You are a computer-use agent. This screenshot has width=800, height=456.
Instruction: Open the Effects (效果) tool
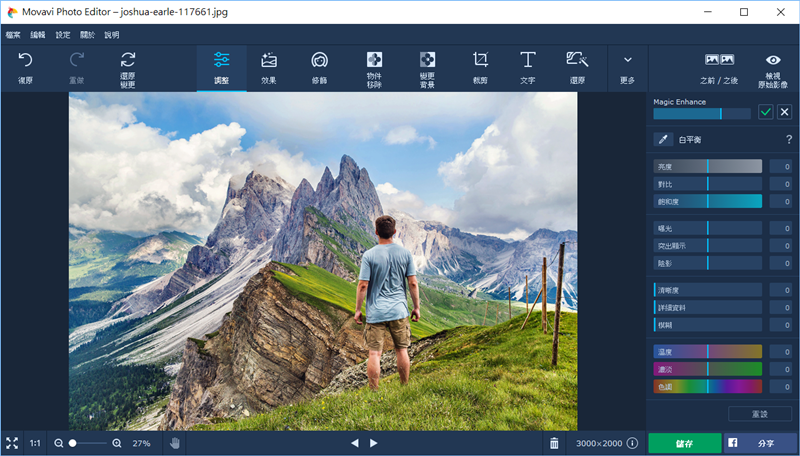point(269,68)
